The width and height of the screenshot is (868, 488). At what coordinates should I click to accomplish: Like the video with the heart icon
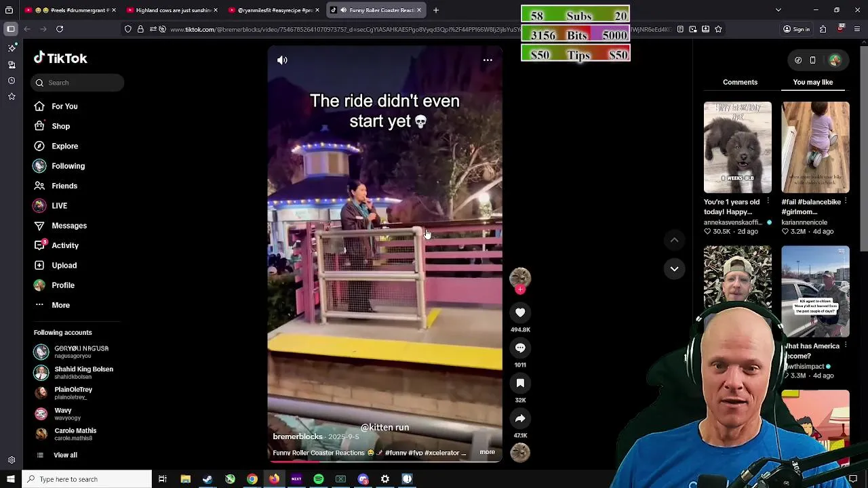(x=520, y=312)
